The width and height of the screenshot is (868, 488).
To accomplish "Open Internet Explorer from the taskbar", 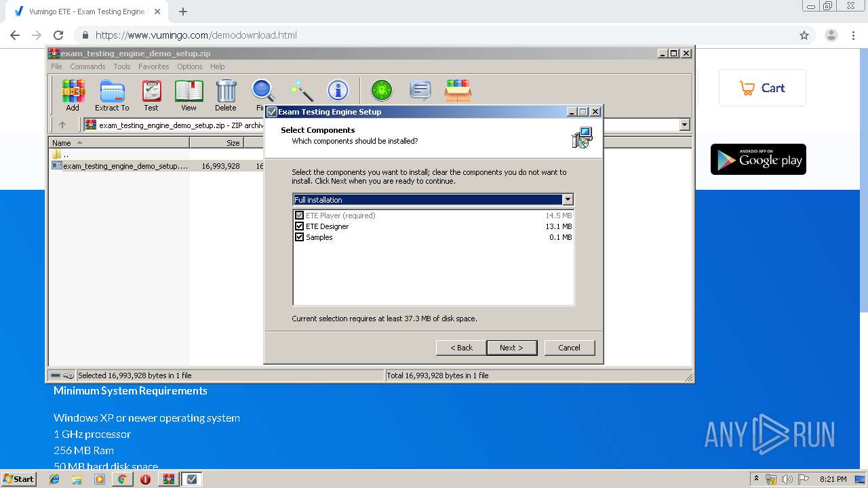I will click(x=54, y=479).
